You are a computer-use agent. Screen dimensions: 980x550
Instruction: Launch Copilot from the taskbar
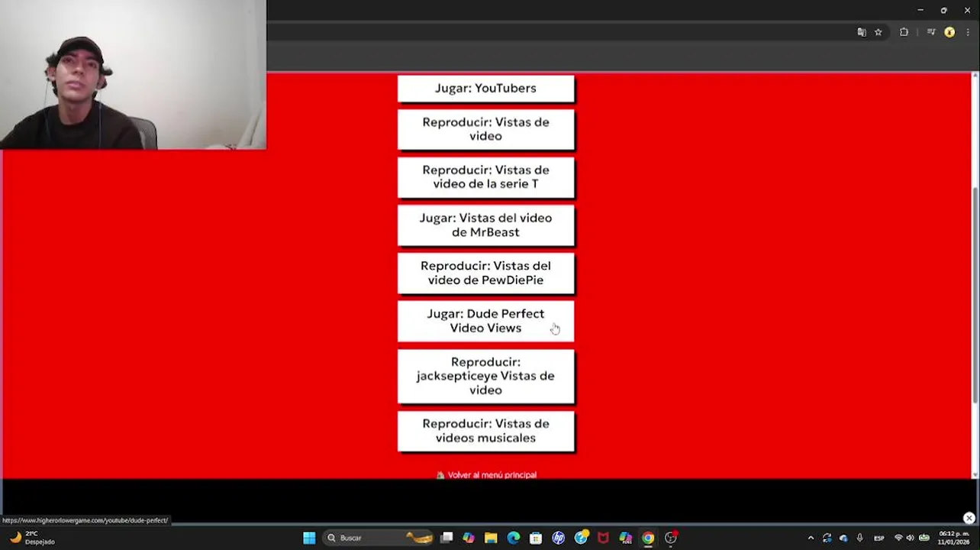(469, 538)
